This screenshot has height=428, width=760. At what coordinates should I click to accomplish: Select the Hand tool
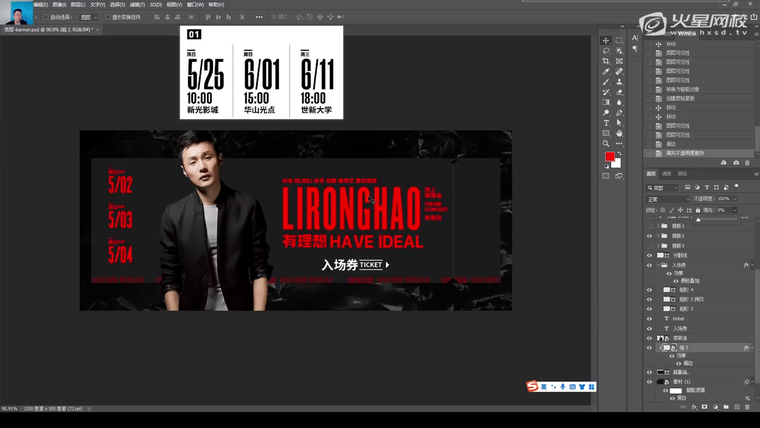(619, 133)
